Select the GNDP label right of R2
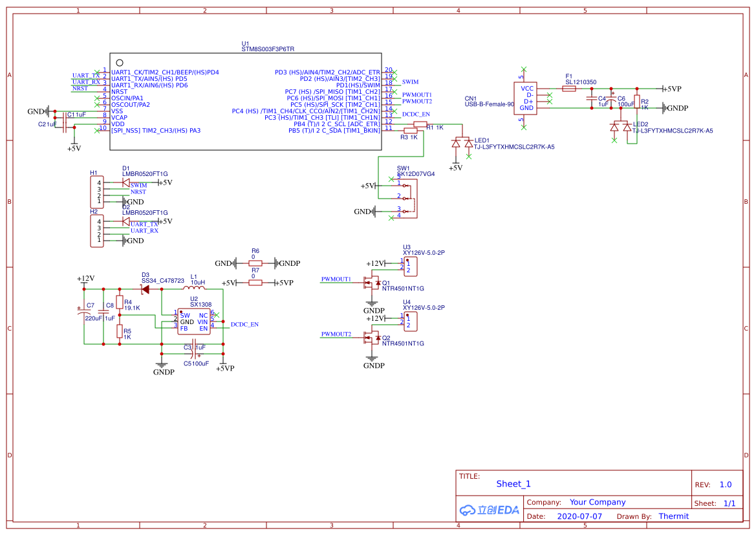 tap(677, 108)
